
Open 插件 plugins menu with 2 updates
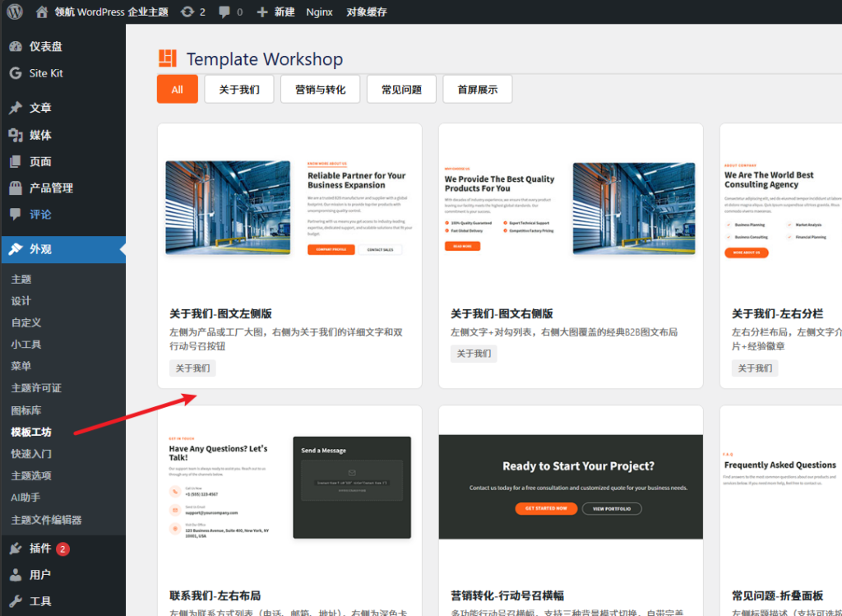point(40,549)
